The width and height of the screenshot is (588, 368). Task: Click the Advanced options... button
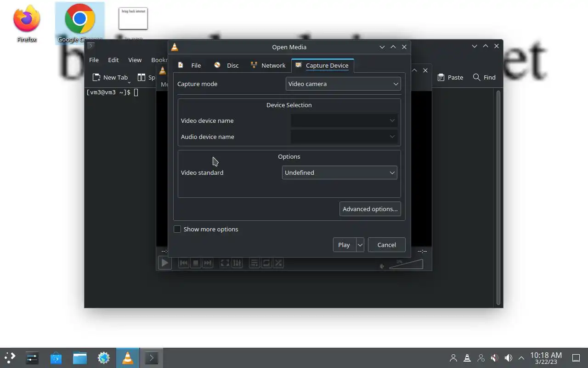tap(370, 209)
